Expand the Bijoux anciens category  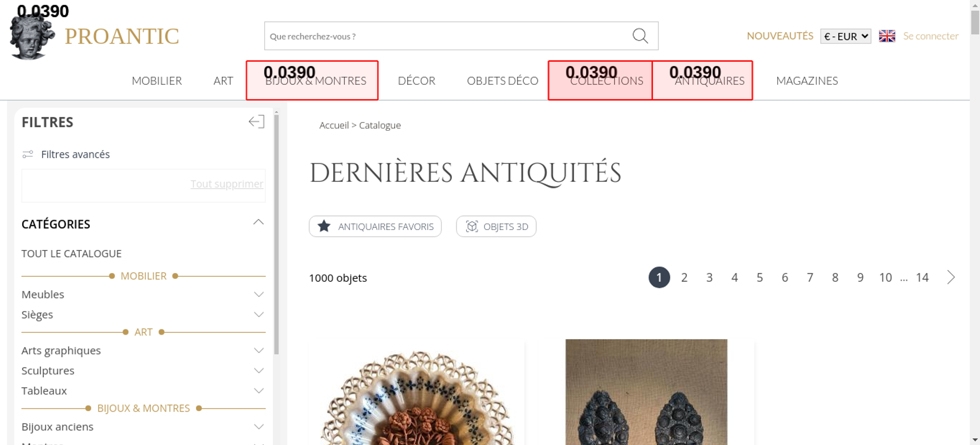coord(259,427)
